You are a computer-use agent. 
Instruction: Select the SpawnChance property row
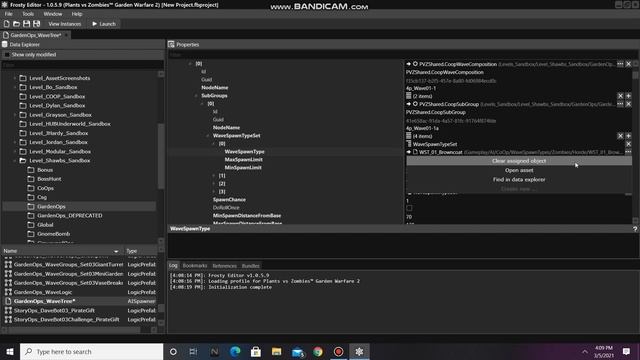point(229,200)
